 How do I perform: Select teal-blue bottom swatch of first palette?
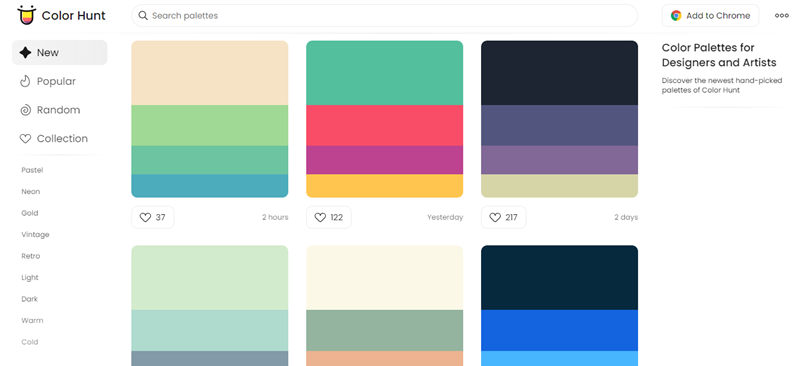point(210,186)
